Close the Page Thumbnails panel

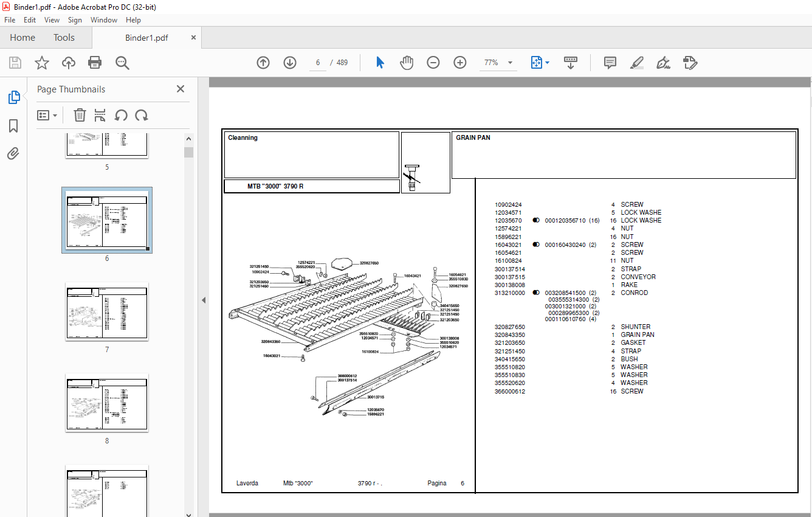coord(181,89)
